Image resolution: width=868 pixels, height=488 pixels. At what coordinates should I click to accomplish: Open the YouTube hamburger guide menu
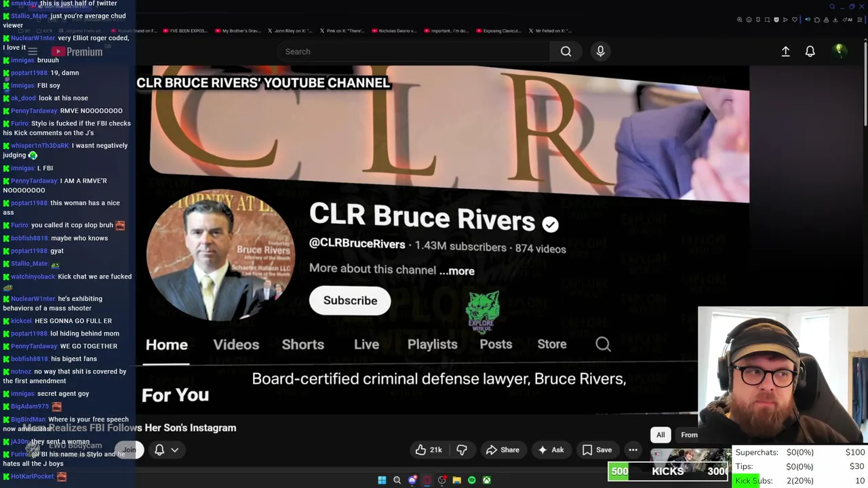[x=32, y=52]
